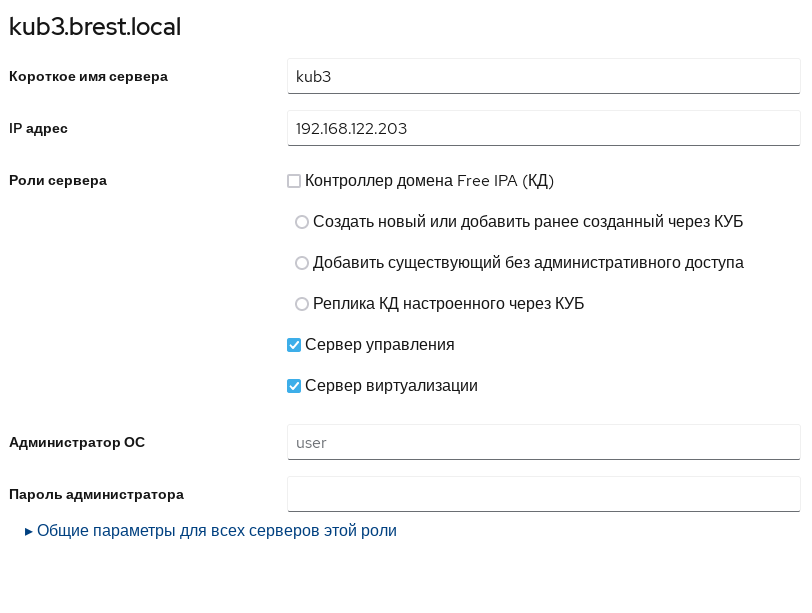Image resolution: width=812 pixels, height=613 pixels.
Task: Click the IP адрес field with 192.168.122.203
Action: pyautogui.click(x=543, y=128)
